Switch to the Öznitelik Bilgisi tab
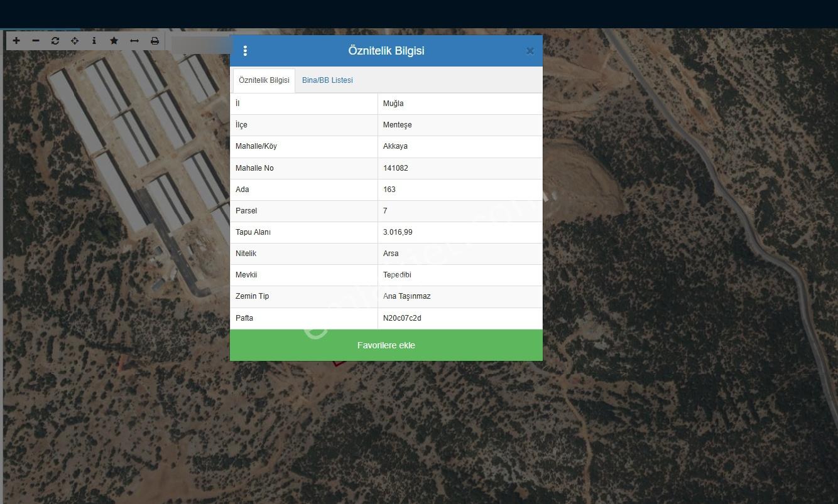838x504 pixels. pyautogui.click(x=264, y=80)
